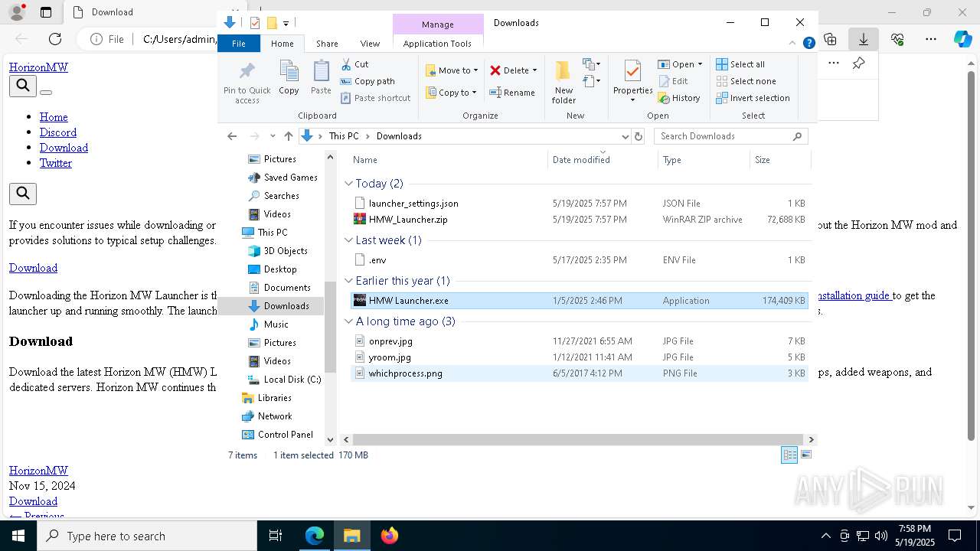Open Documents in navigation pane

pos(287,288)
